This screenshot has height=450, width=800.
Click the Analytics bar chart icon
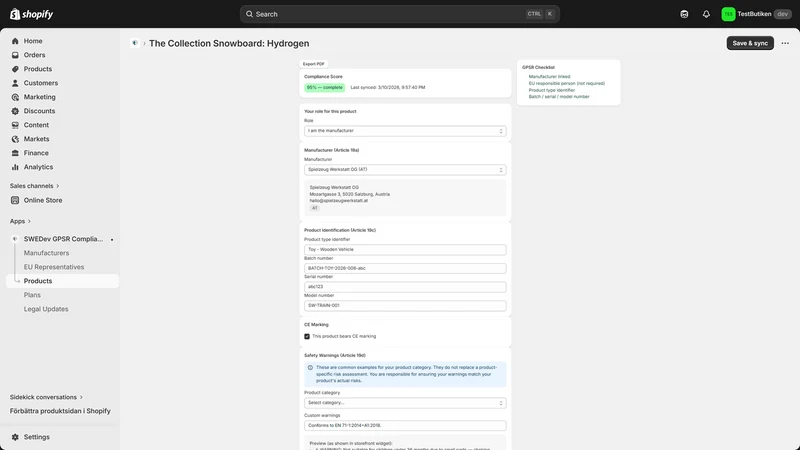[x=15, y=167]
